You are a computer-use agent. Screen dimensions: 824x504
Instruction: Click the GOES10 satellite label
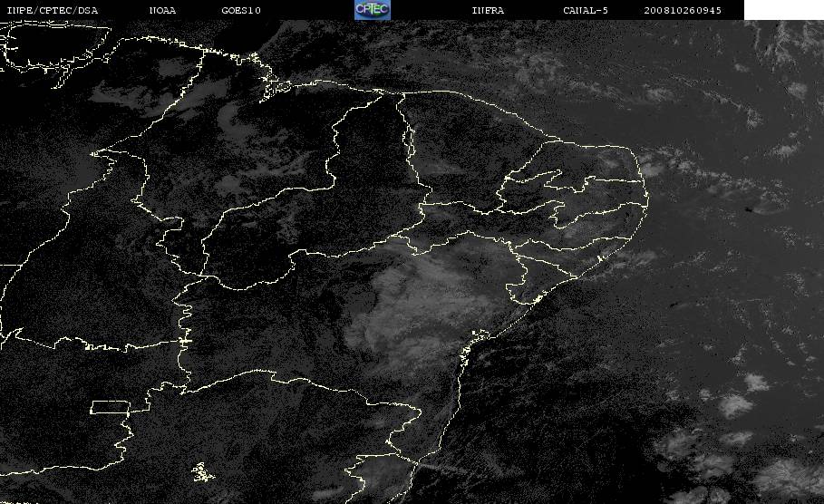coord(241,11)
